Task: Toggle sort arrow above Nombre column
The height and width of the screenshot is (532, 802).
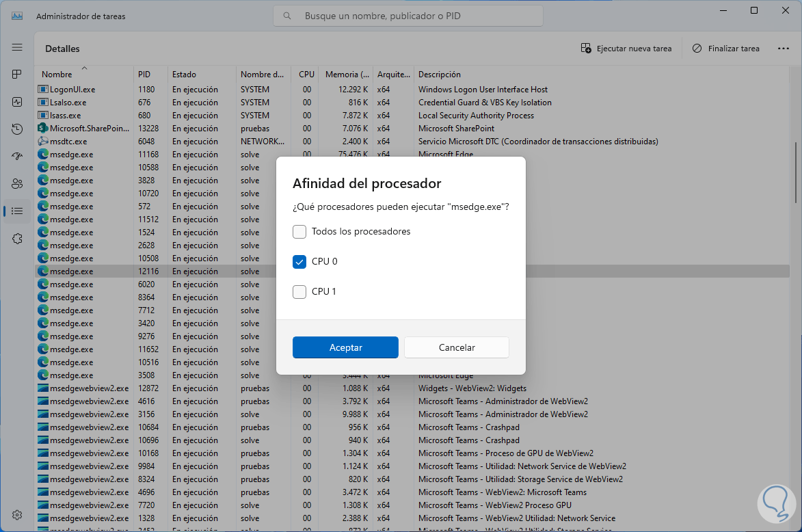Action: 84,68
